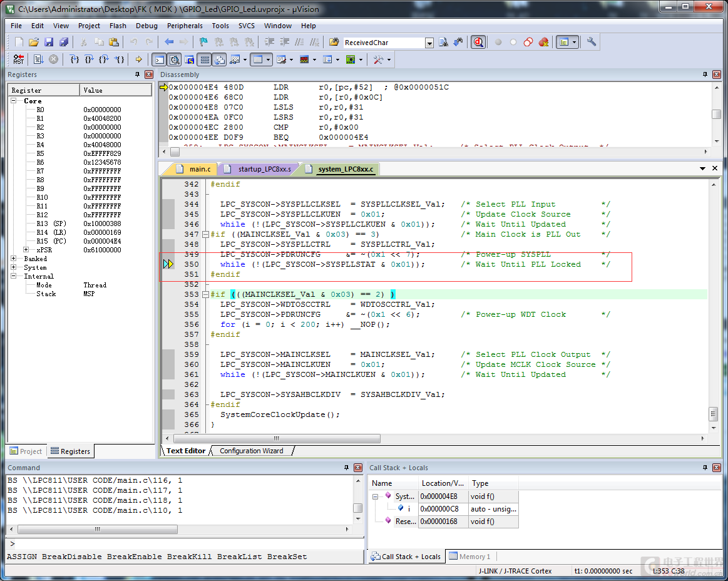728x581 pixels.
Task: Open Configuration with the wrench icon
Action: click(x=591, y=43)
